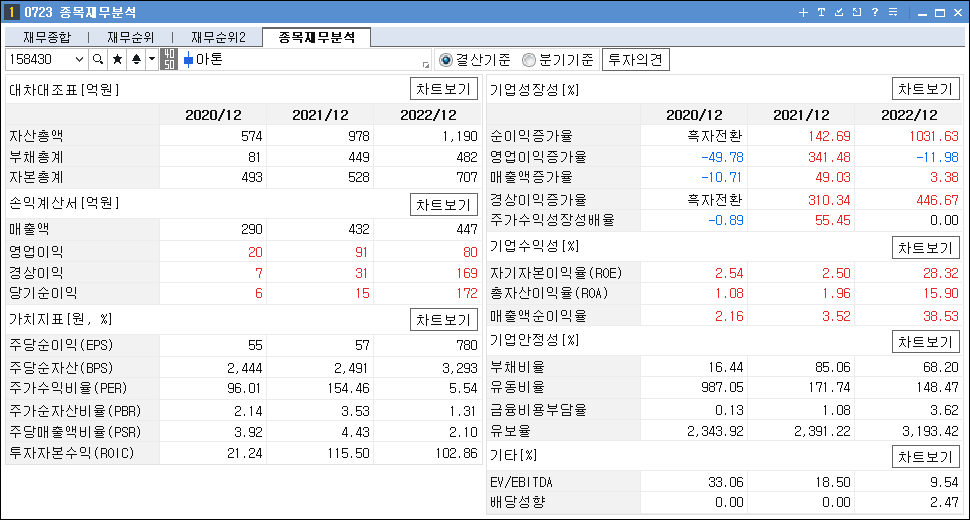Image resolution: width=970 pixels, height=520 pixels.
Task: Click the plus icon in the title bar
Action: pyautogui.click(x=803, y=12)
